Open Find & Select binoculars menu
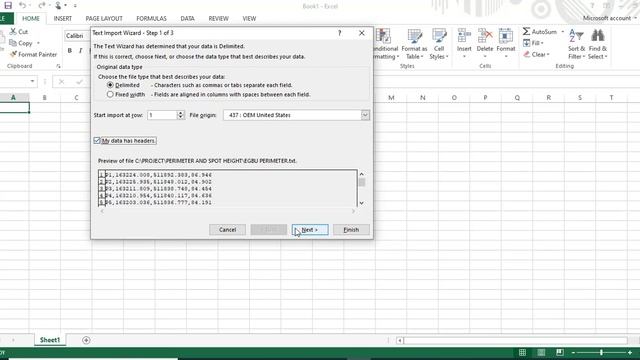Viewport: 640px width, 360px height. pyautogui.click(x=598, y=44)
